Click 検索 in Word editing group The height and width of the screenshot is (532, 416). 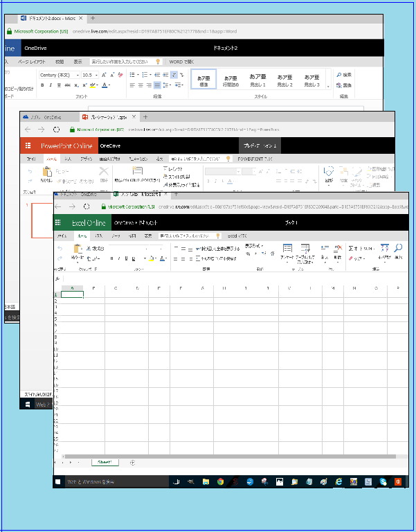(x=344, y=75)
